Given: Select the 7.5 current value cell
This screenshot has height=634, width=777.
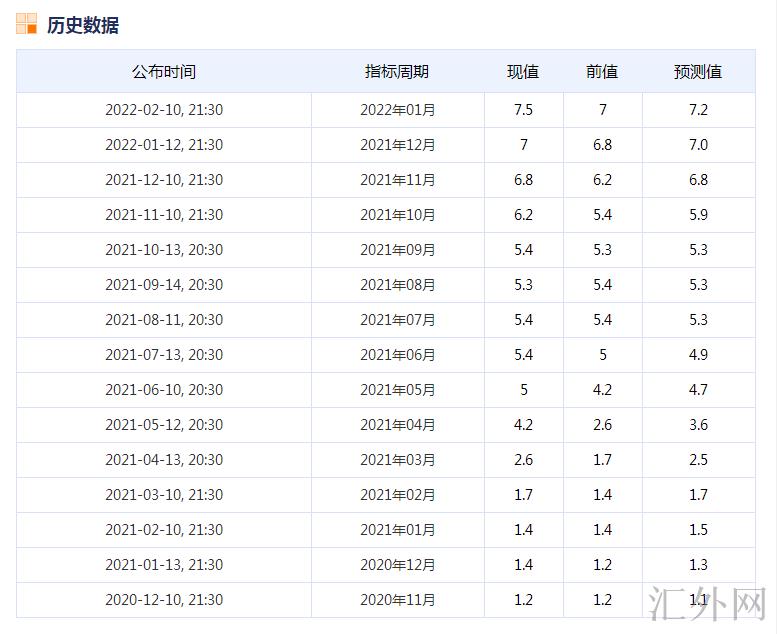Looking at the screenshot, I should pyautogui.click(x=523, y=110).
